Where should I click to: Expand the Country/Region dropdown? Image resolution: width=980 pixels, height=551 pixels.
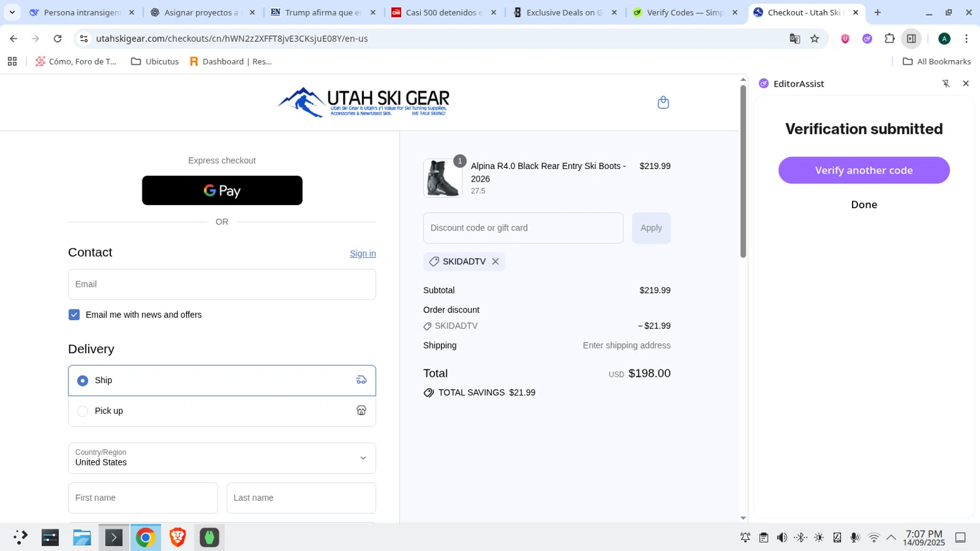[222, 458]
